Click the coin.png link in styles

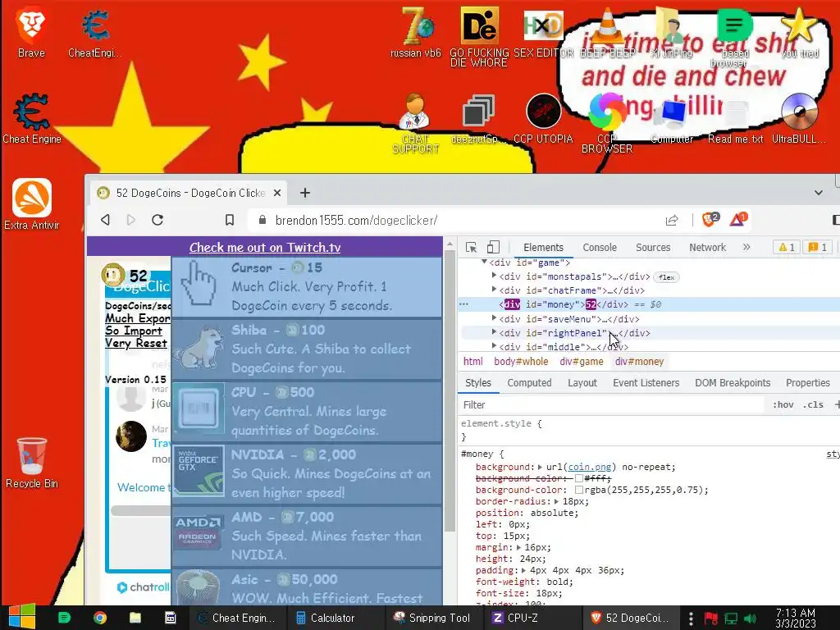pyautogui.click(x=591, y=467)
